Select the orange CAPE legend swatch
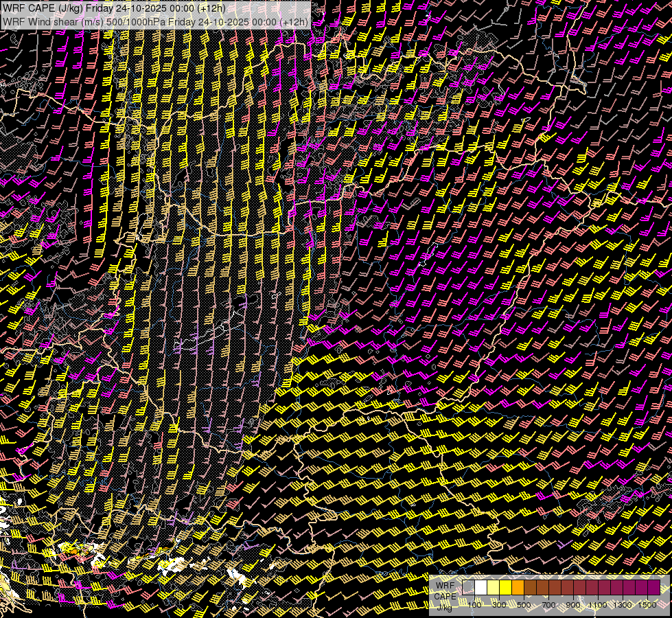This screenshot has height=618, width=672. coord(518,588)
